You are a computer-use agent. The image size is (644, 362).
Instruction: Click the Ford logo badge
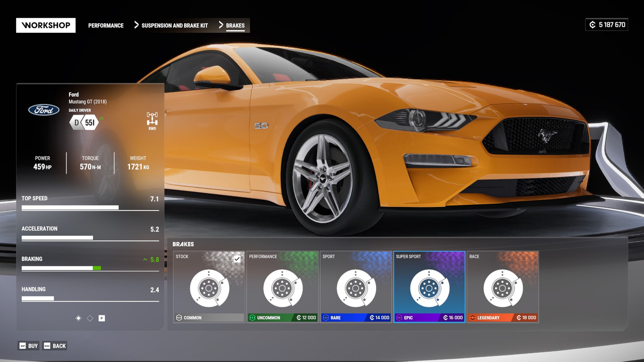44,110
